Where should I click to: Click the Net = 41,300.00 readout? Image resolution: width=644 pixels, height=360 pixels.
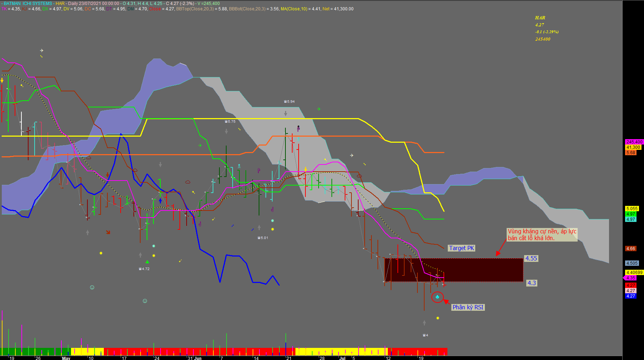[x=338, y=9]
